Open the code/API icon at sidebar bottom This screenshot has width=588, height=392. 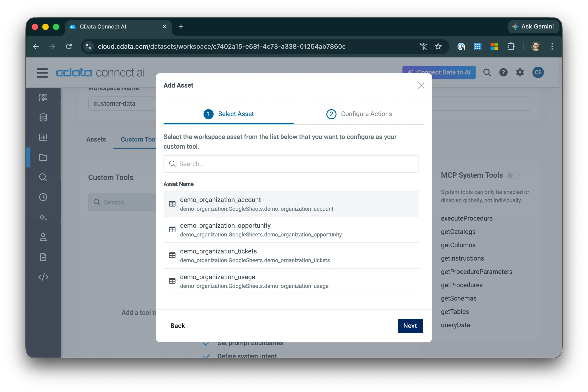point(43,277)
